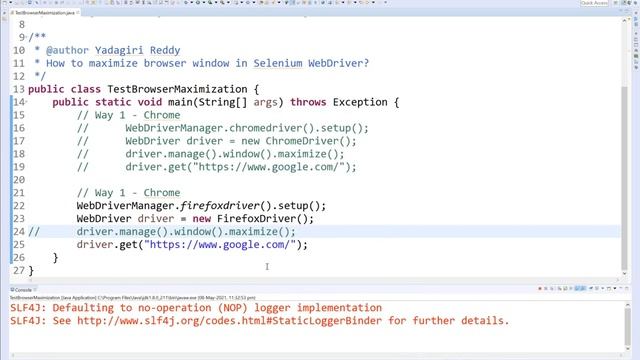Viewport: 640px width, 360px height.
Task: Select the TestBrowserMaximization.java editor tab
Action: pos(45,13)
